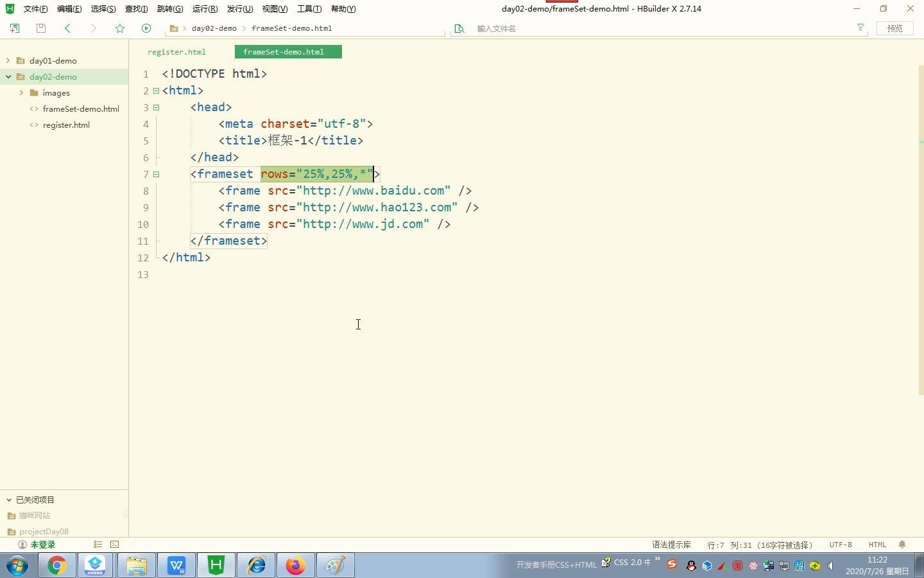Image resolution: width=924 pixels, height=578 pixels.
Task: Click the new file toolbar icon
Action: pos(15,28)
